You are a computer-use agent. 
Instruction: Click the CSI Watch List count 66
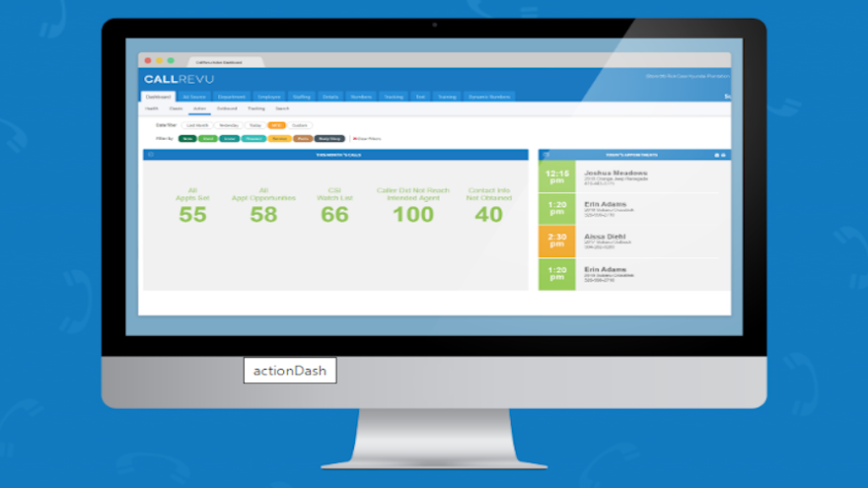(334, 214)
